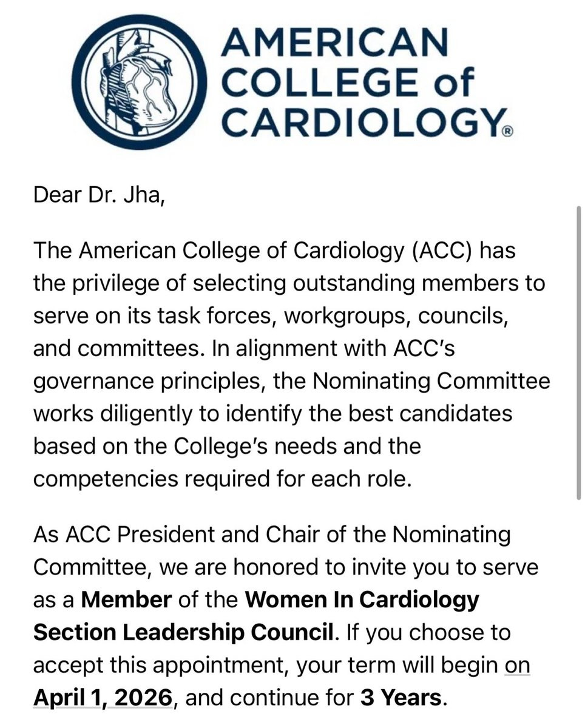Click the bold "Section Leadership Council" text
Image resolution: width=585 pixels, height=728 pixels.
pos(183,633)
